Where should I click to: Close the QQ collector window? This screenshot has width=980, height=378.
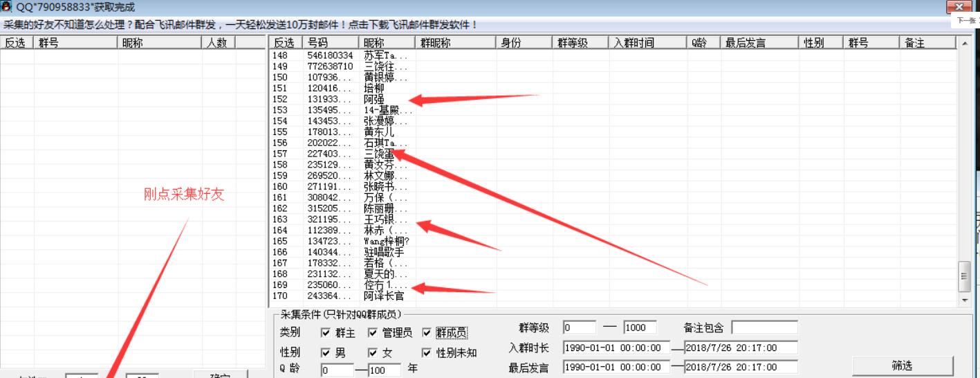point(959,6)
